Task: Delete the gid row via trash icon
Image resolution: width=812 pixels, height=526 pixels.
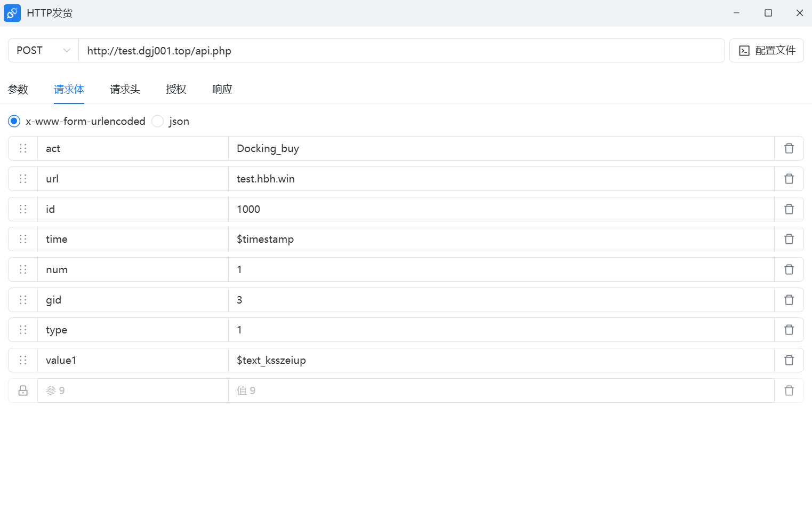Action: pos(789,300)
